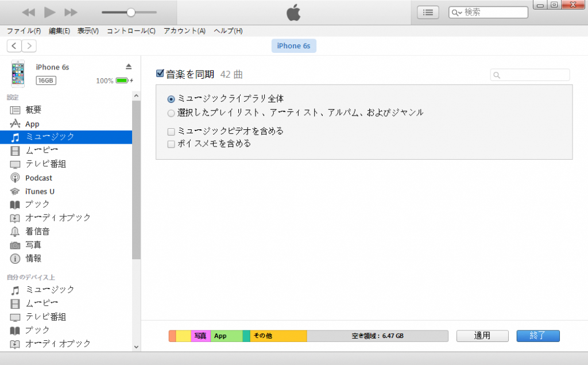
Task: Open the 編集(E) menu
Action: coord(59,31)
